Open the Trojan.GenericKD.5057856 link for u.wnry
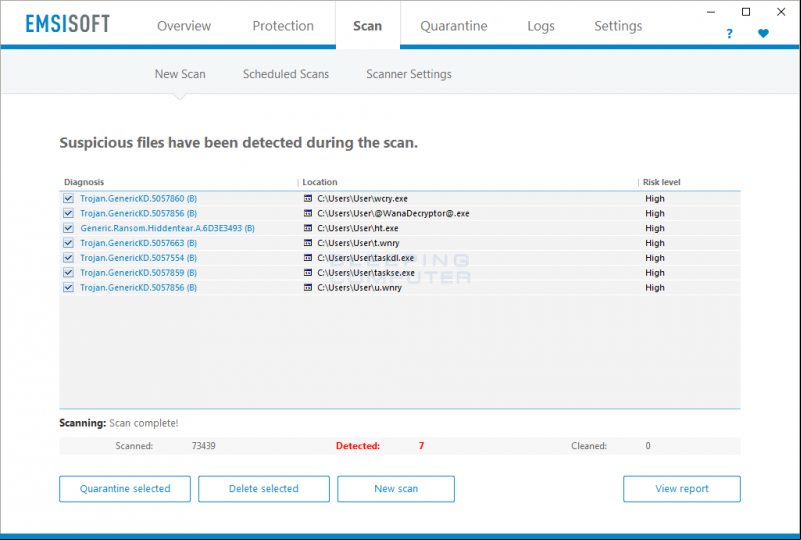The height and width of the screenshot is (540, 801). pos(138,287)
